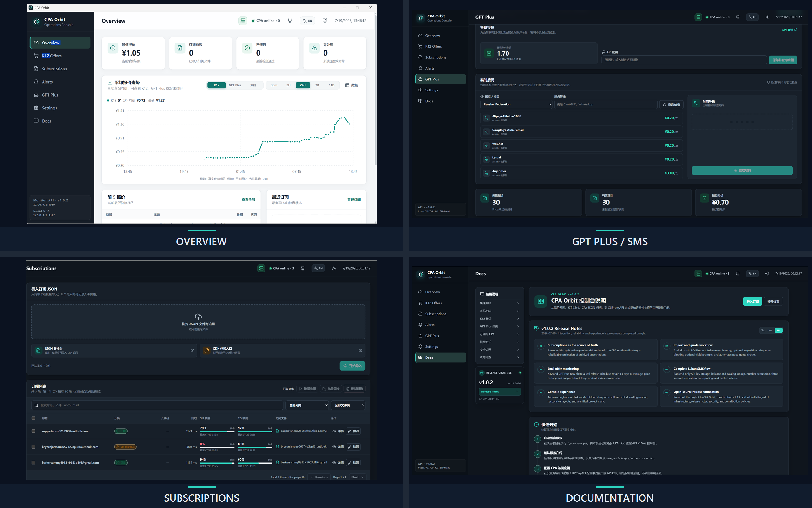Tick the checkbox for cappietanen825592@outlook.com
The image size is (812, 508).
click(33, 431)
